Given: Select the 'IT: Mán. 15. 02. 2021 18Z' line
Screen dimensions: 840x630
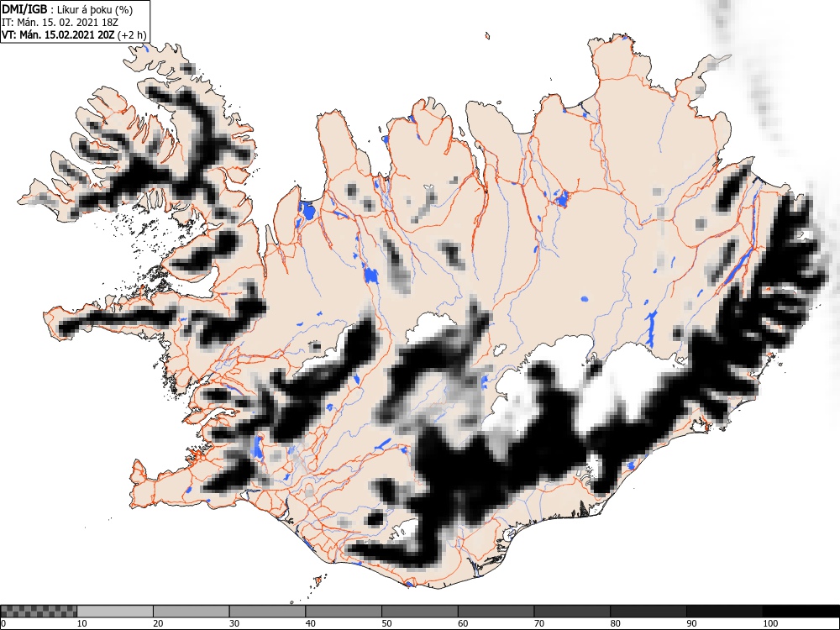Looking at the screenshot, I should pos(60,23).
